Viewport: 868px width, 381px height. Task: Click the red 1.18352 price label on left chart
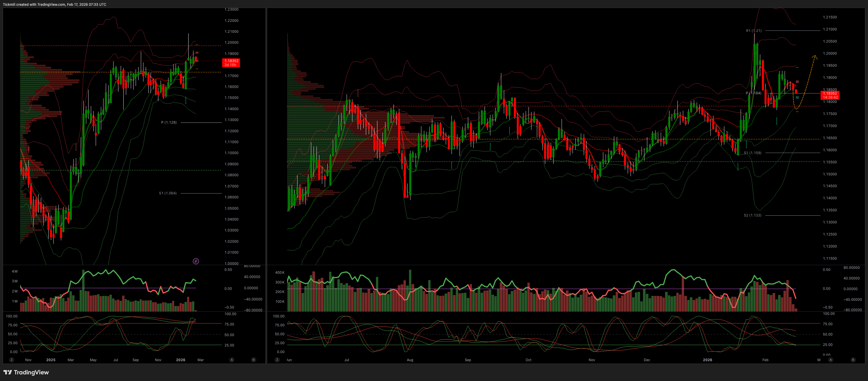tap(231, 63)
